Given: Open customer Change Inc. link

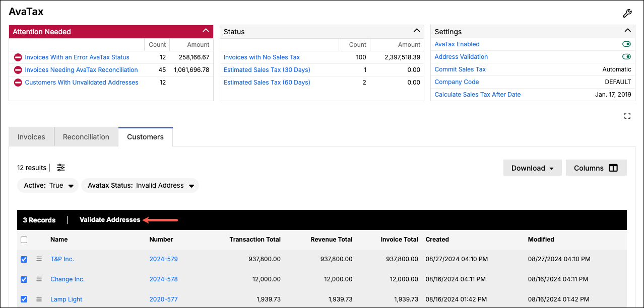Looking at the screenshot, I should 68,279.
